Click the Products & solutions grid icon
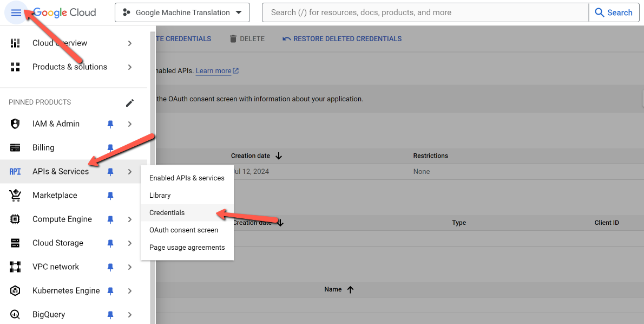Screen dimensions: 644x324 (x=15, y=67)
